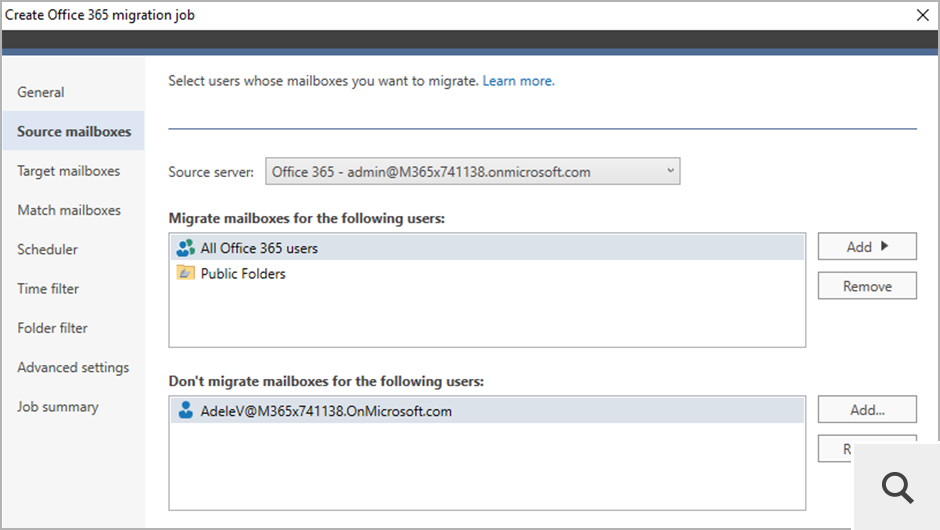940x530 pixels.
Task: Select the All Office 365 users row
Action: [487, 248]
